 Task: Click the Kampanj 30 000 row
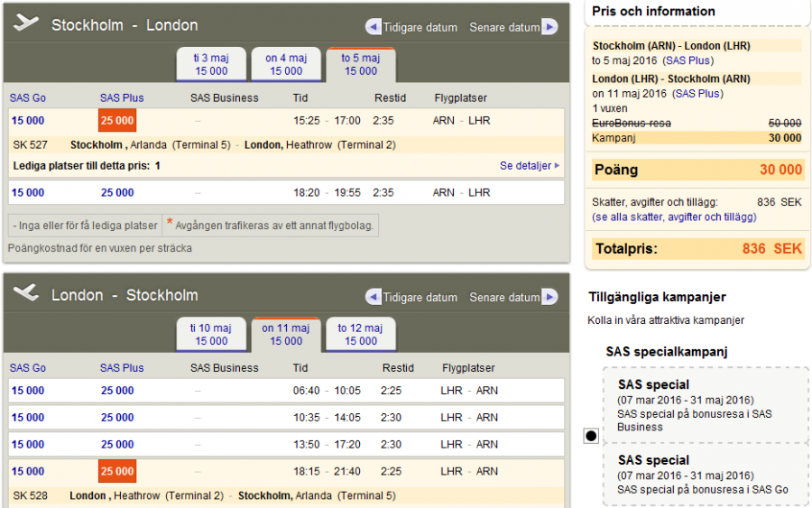(x=697, y=138)
